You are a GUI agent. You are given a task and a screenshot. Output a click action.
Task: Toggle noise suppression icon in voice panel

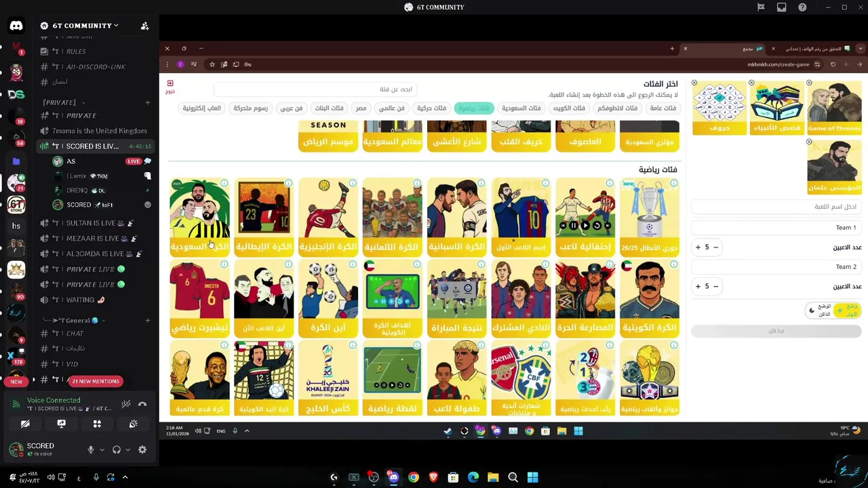[126, 404]
